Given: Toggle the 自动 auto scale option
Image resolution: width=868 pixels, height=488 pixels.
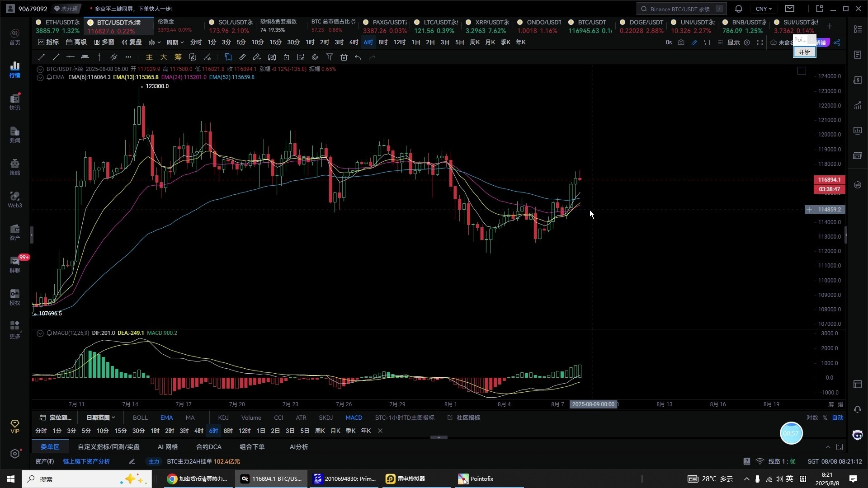Looking at the screenshot, I should 838,418.
